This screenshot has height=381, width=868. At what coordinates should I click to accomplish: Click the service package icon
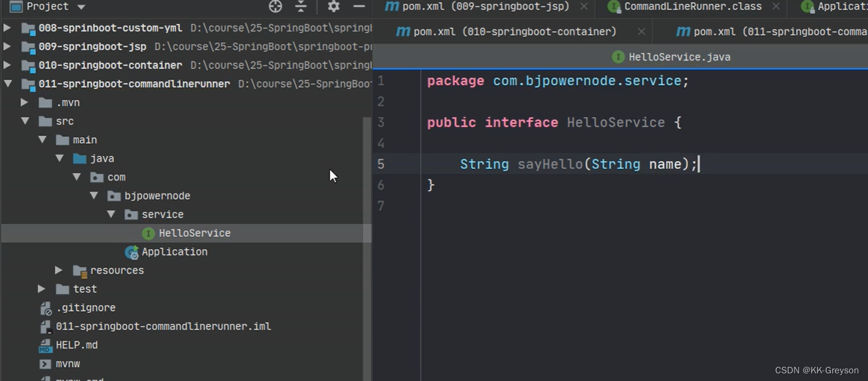[x=131, y=215]
